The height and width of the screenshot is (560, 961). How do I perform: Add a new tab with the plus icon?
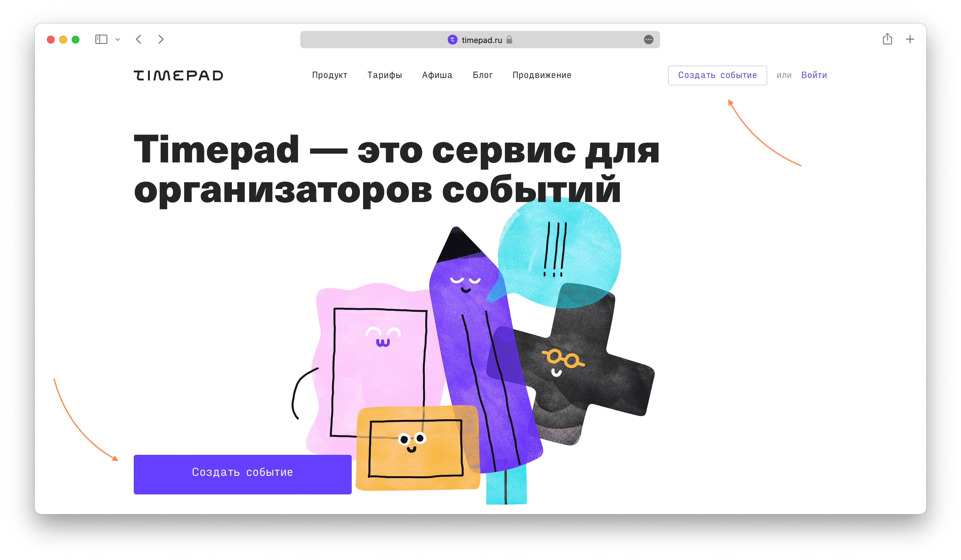click(x=910, y=39)
